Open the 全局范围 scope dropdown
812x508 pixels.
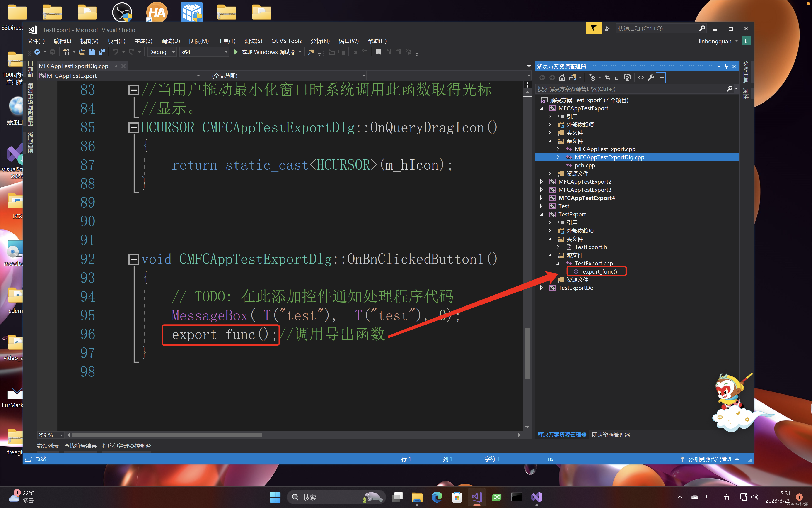click(285, 76)
